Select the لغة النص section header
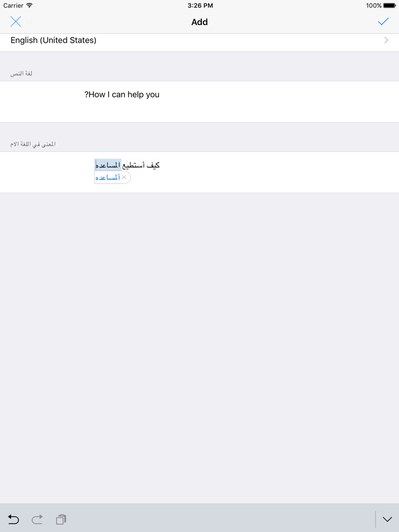 click(21, 73)
